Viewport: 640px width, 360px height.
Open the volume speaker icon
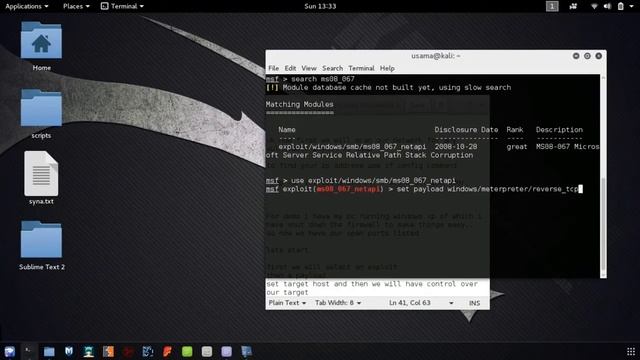607,6
